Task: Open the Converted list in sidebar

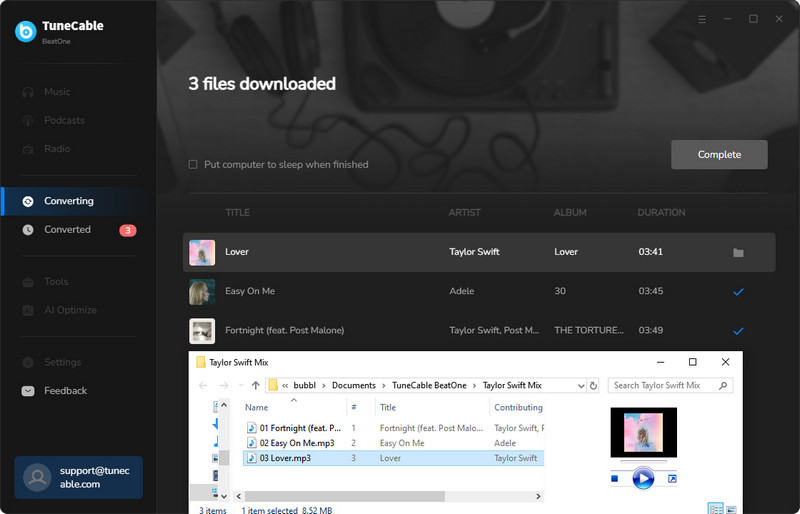Action: point(67,230)
